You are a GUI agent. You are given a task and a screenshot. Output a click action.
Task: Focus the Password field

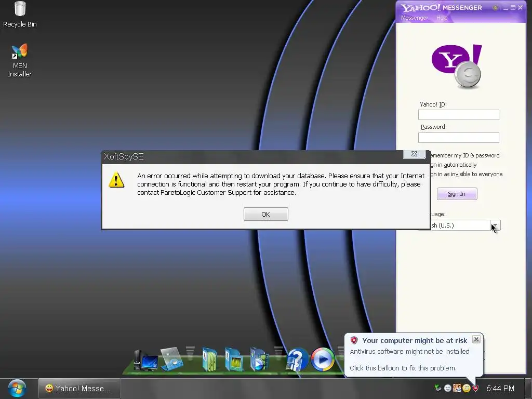tap(458, 137)
